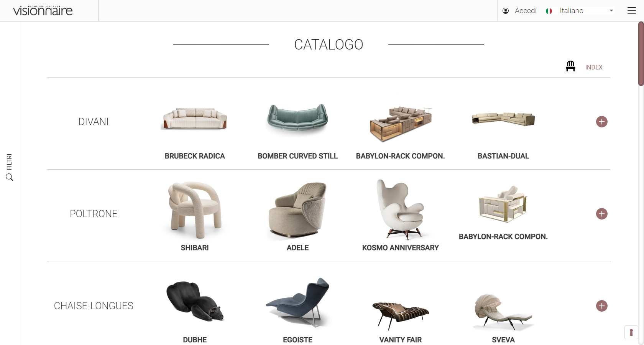Screen dimensions: 644x345
Task: Select the DIVANI category label
Action: pos(94,122)
